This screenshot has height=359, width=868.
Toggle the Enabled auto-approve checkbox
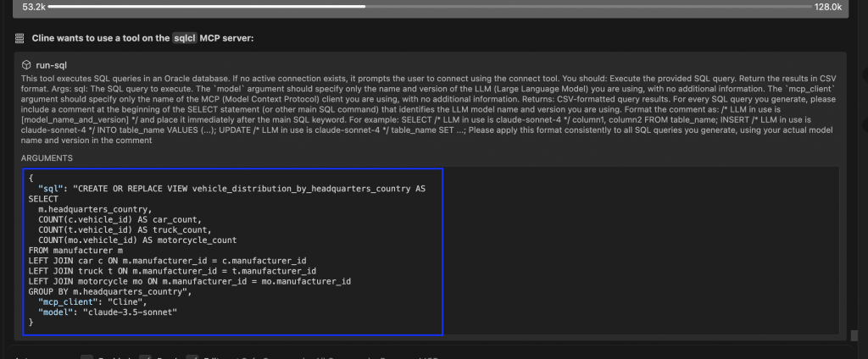86,356
